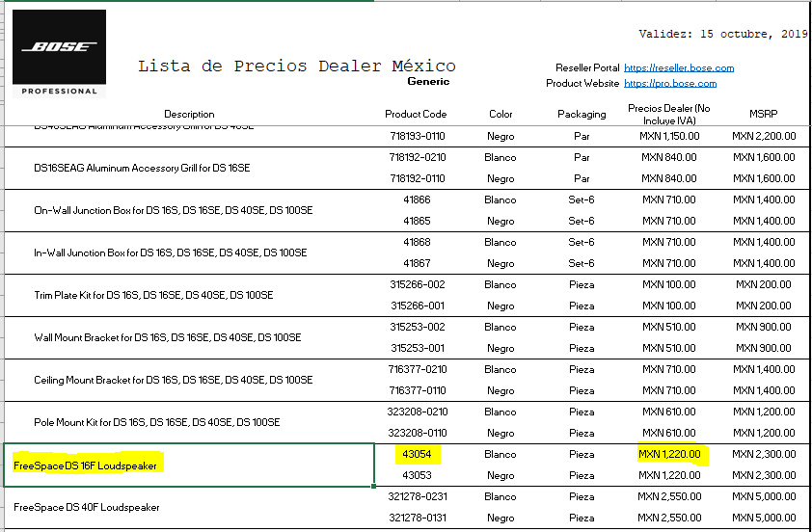
Task: Select MXN 100.00 in row 315266-002
Action: click(x=669, y=284)
